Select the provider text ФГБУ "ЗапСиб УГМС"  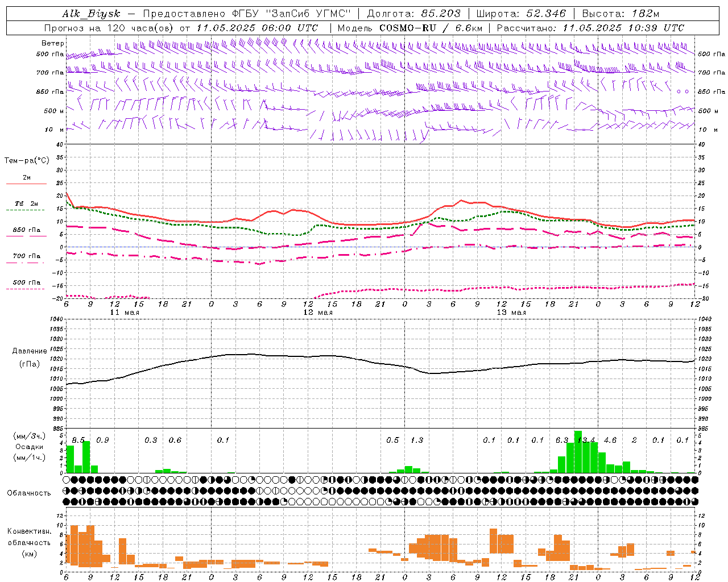pyautogui.click(x=292, y=14)
